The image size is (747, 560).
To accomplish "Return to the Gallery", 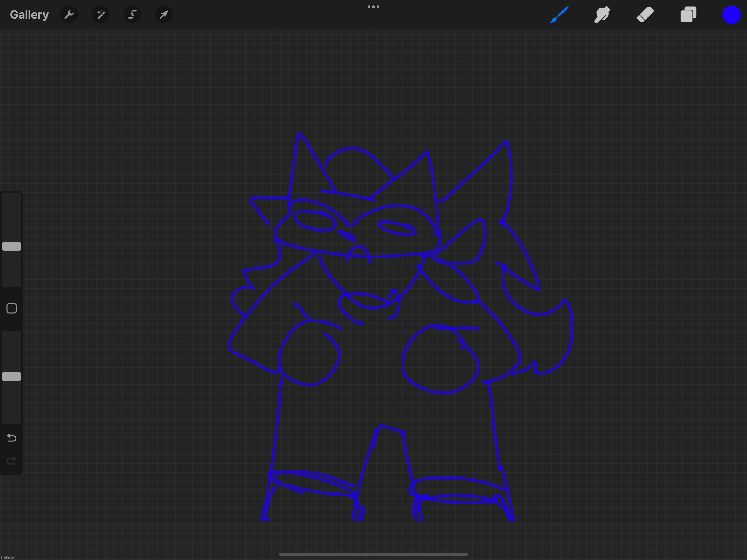I will coord(29,14).
